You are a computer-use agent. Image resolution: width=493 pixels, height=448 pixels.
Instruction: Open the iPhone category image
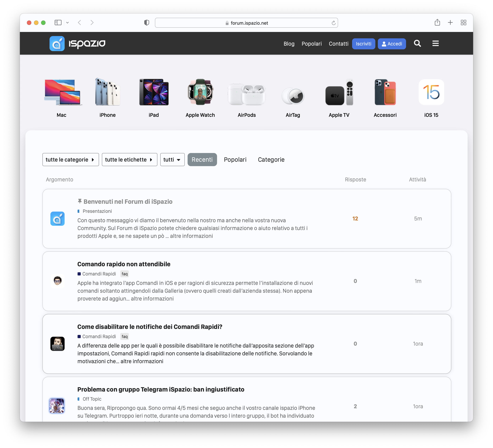pyautogui.click(x=108, y=92)
